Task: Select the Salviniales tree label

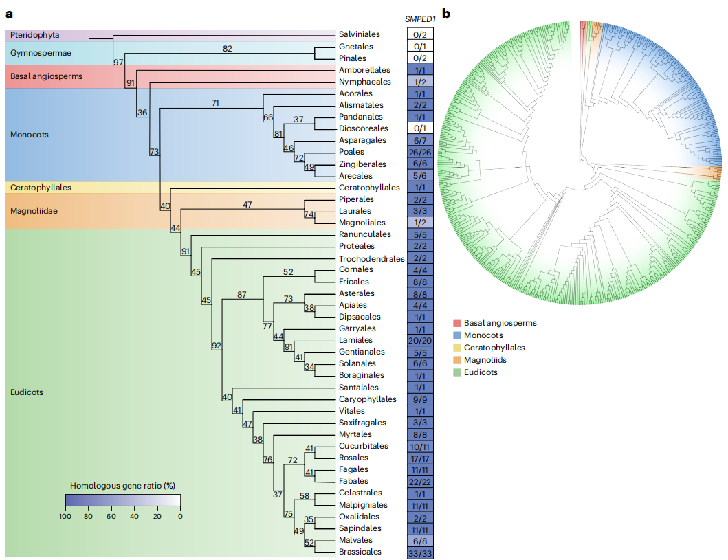Action: coord(359,34)
